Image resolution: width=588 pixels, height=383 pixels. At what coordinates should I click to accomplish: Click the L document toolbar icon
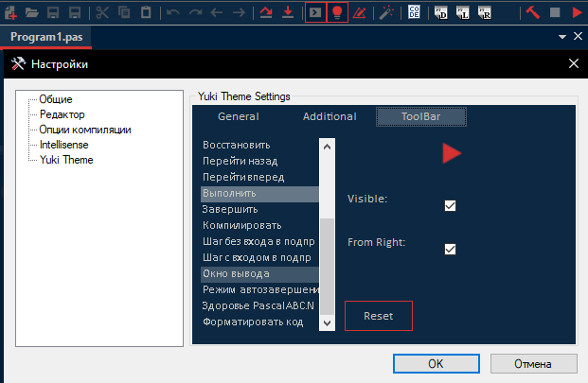click(x=463, y=12)
